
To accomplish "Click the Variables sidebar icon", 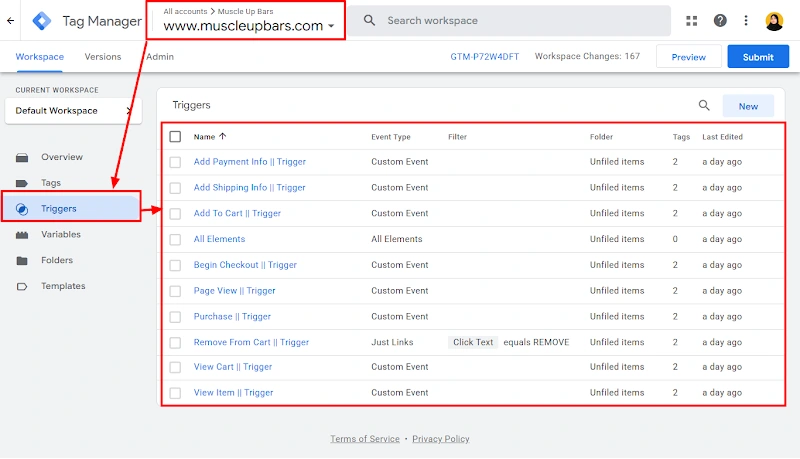I will pyautogui.click(x=22, y=235).
